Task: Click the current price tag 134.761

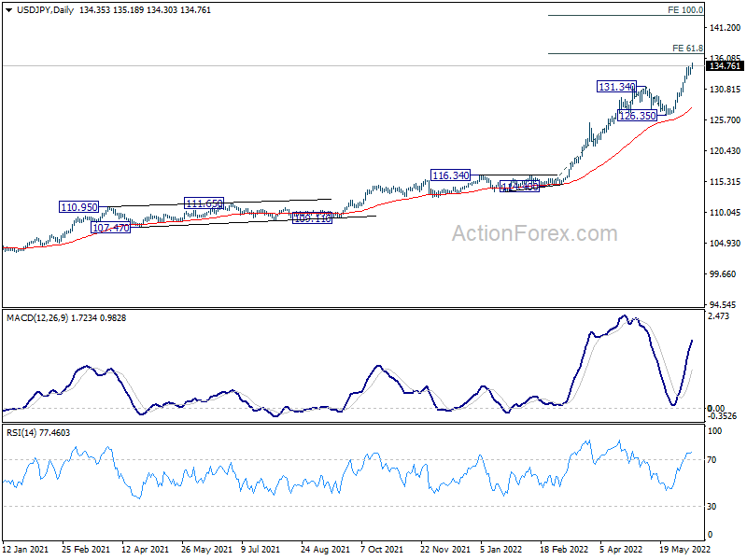Action: (725, 66)
